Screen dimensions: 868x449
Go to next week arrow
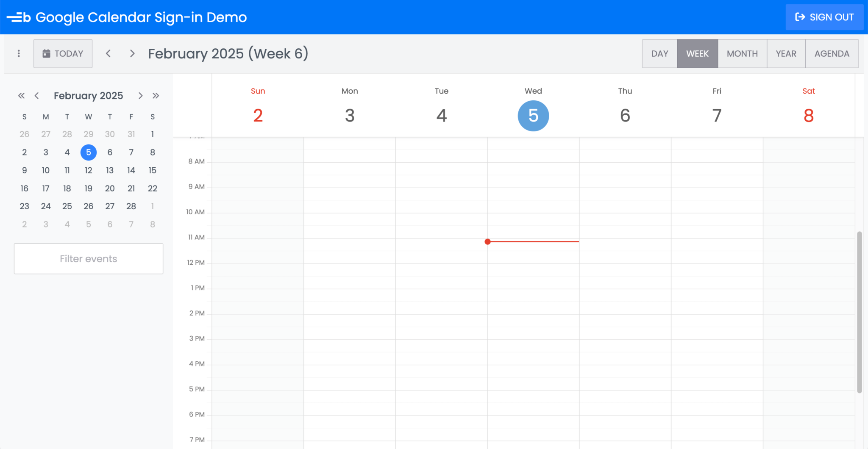click(132, 53)
